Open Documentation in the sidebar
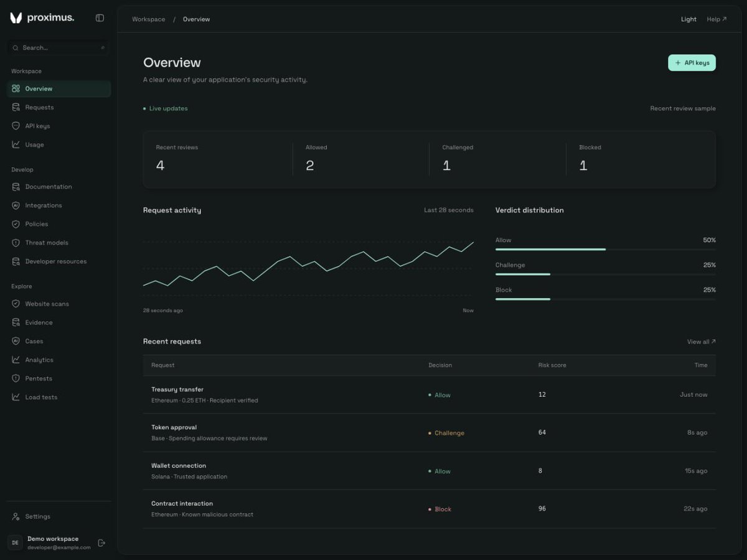This screenshot has width=747, height=560. pos(59,187)
